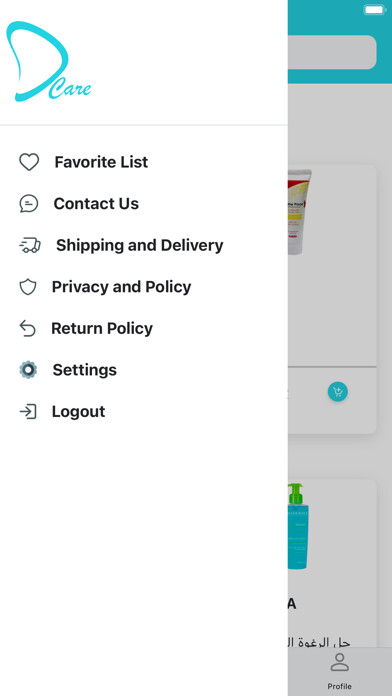
Task: Tap the D Care logo
Action: pos(49,62)
